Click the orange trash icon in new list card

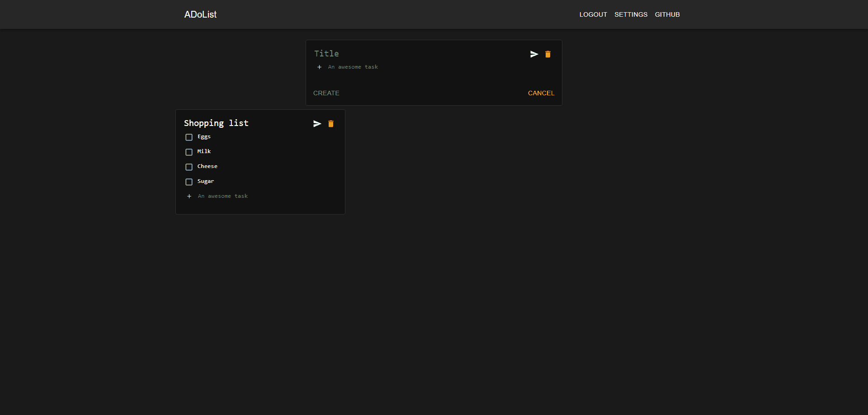[548, 54]
